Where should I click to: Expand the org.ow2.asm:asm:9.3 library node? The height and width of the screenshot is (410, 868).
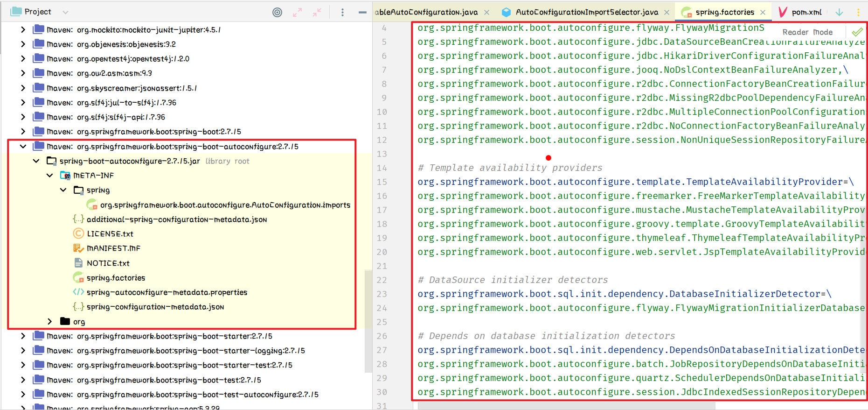point(23,73)
